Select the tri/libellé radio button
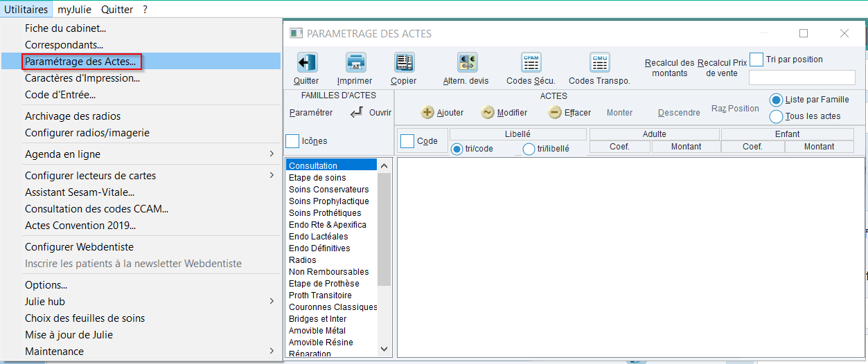The width and height of the screenshot is (868, 364). (x=529, y=149)
